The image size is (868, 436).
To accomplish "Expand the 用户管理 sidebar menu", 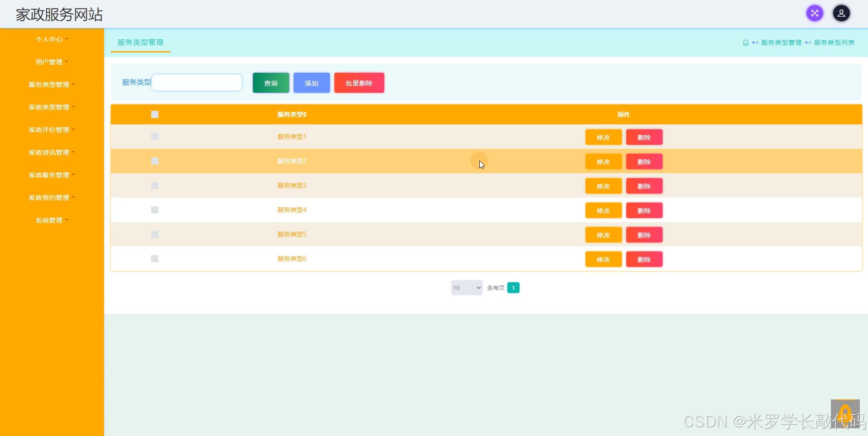I will [52, 62].
